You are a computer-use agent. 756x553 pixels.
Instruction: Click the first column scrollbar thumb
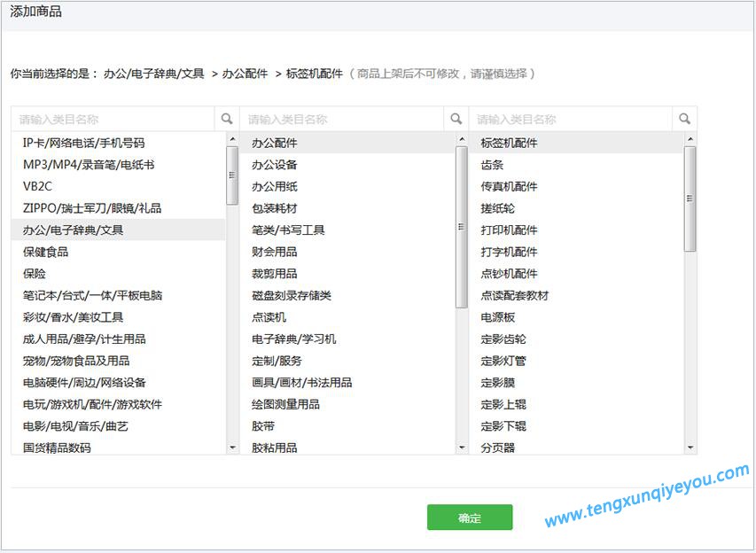tap(232, 175)
